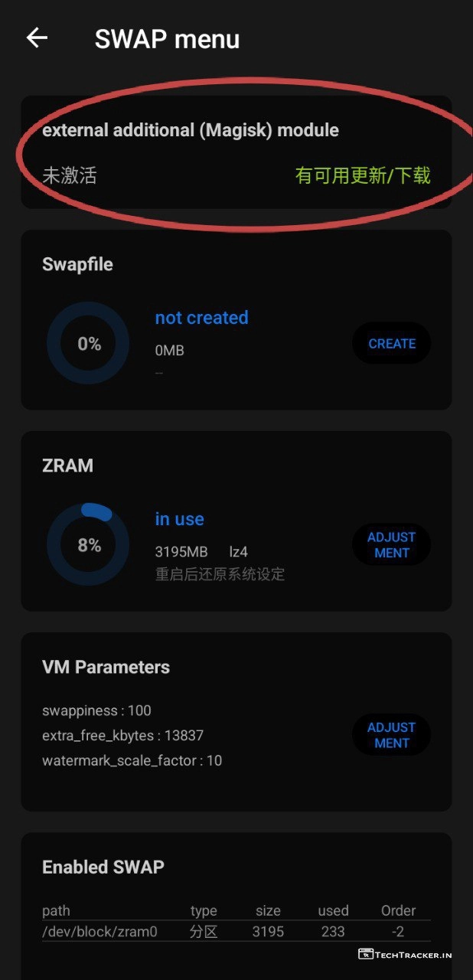Click the blue "in use" ZRAM status
473x980 pixels.
[179, 519]
